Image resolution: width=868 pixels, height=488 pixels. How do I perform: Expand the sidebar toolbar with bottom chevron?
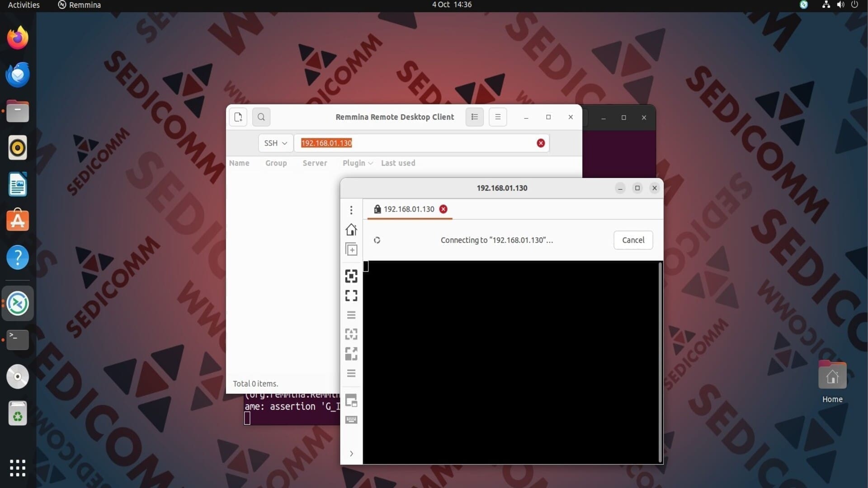tap(351, 454)
